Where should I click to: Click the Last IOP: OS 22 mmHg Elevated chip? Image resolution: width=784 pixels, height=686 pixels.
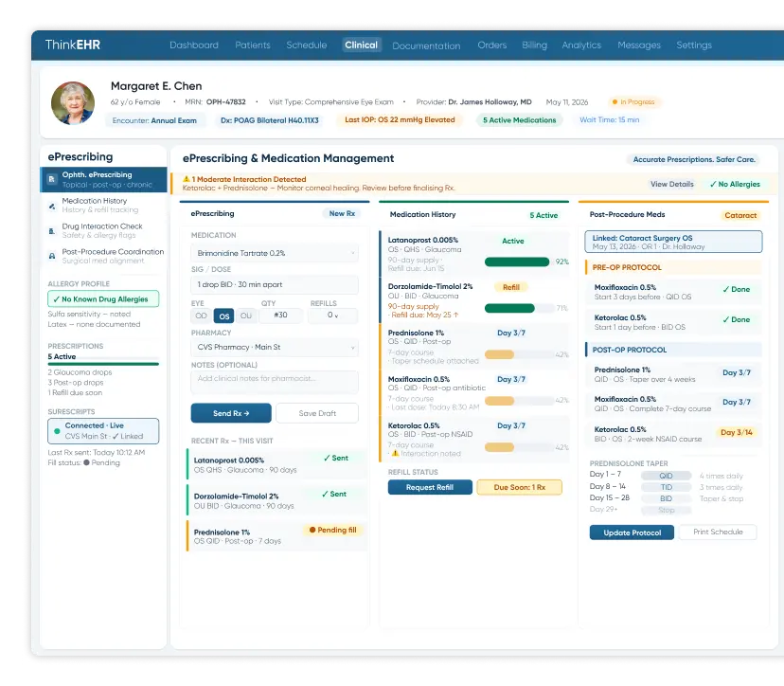click(400, 120)
